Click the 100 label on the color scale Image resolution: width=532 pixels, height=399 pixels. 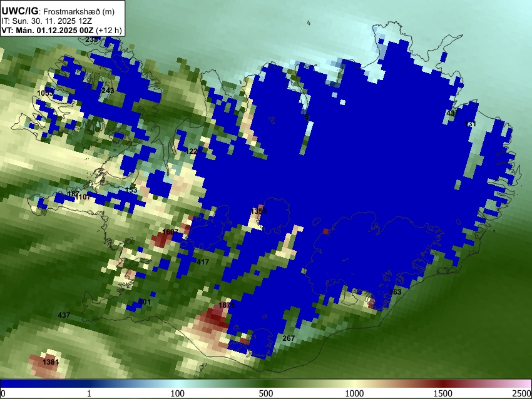click(177, 393)
